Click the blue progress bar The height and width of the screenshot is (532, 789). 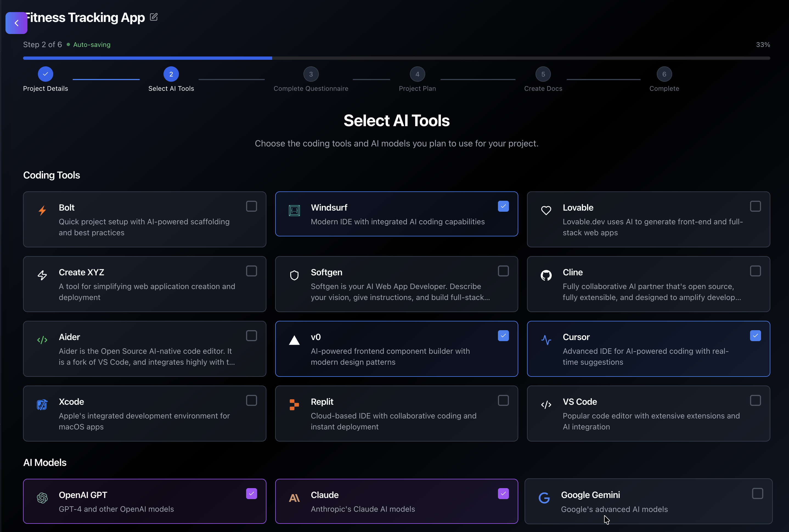pos(148,58)
